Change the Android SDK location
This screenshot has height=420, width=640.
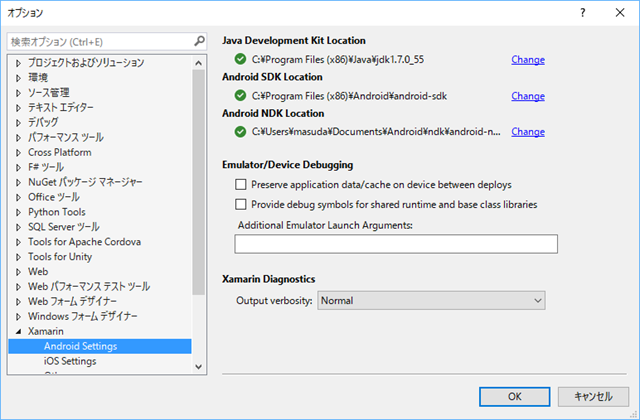click(x=528, y=96)
